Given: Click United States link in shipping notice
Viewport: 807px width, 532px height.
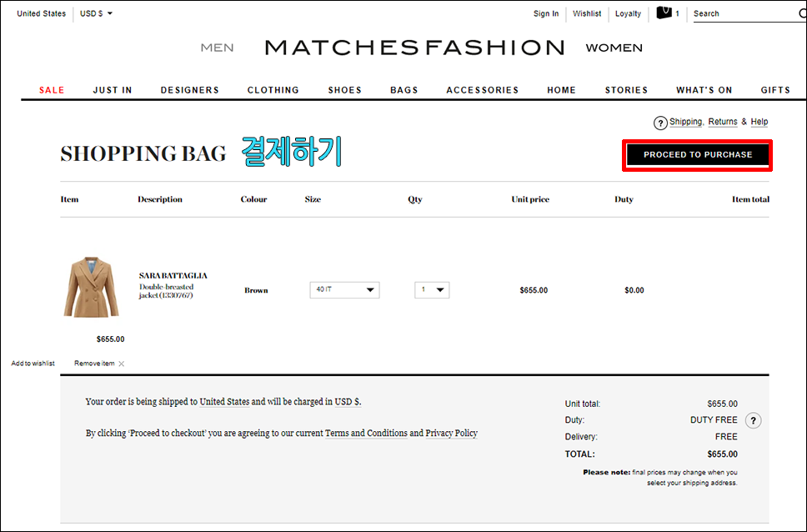Looking at the screenshot, I should tap(224, 402).
